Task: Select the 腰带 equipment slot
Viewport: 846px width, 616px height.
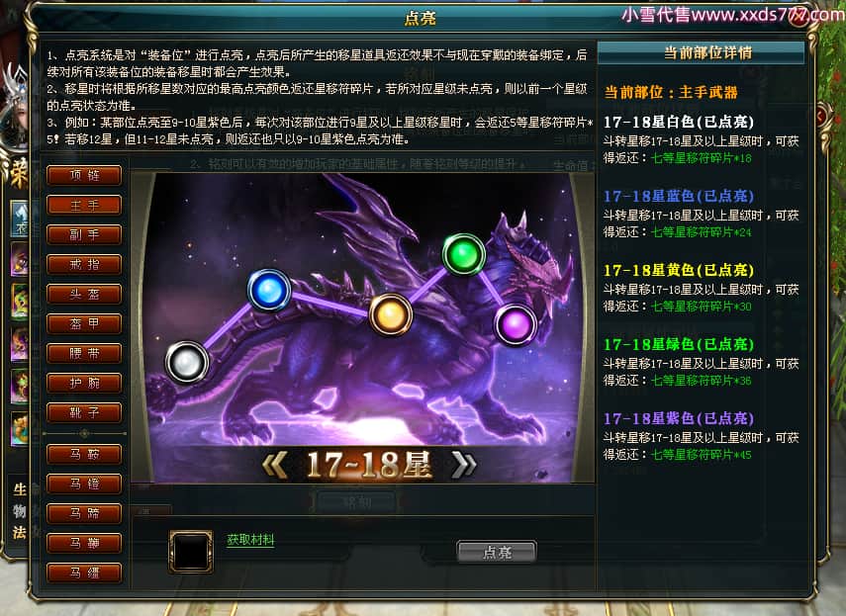Action: click(x=84, y=353)
